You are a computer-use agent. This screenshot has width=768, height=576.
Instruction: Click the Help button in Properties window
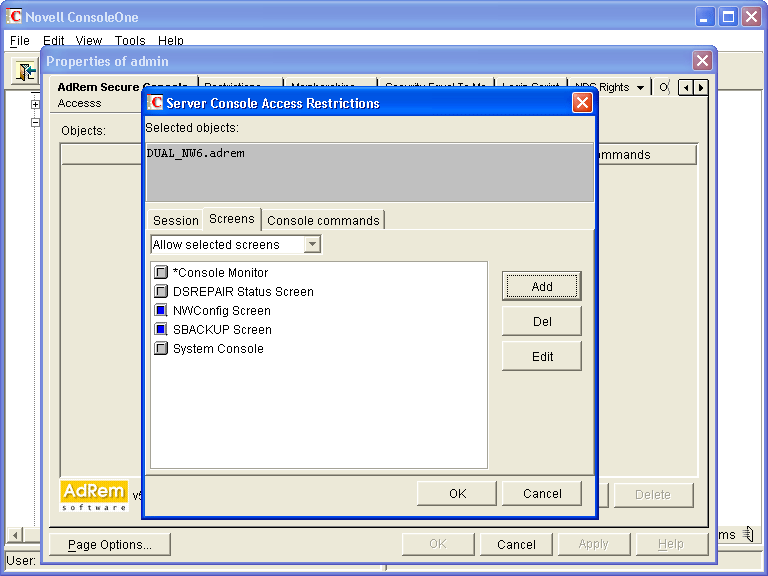(671, 544)
